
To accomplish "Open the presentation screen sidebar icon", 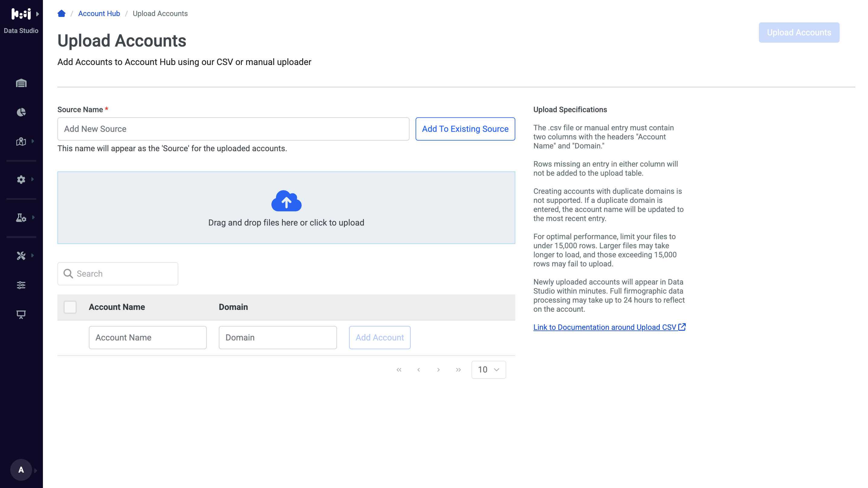I will (21, 314).
